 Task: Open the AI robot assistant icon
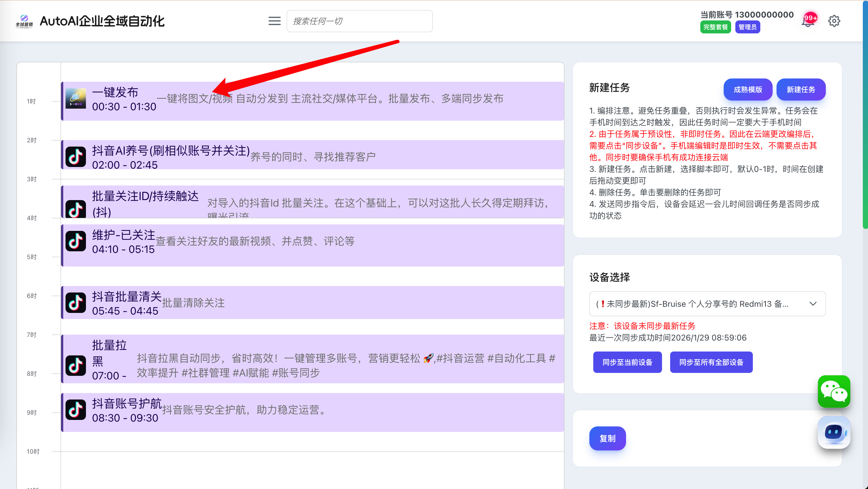pyautogui.click(x=834, y=432)
